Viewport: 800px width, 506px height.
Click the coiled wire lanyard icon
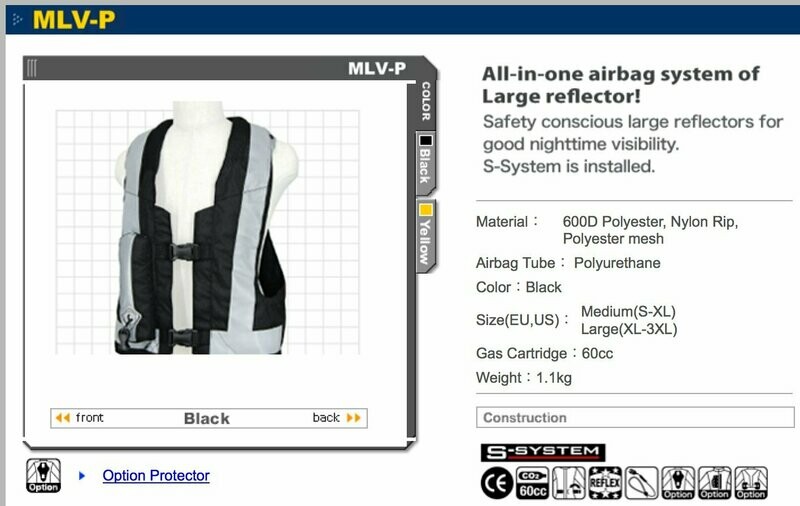[641, 483]
